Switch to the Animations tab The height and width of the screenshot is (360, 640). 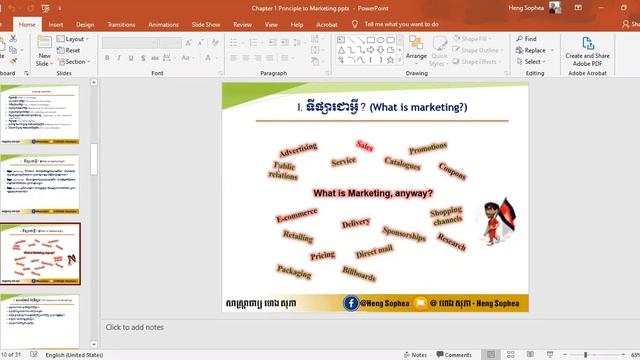163,24
